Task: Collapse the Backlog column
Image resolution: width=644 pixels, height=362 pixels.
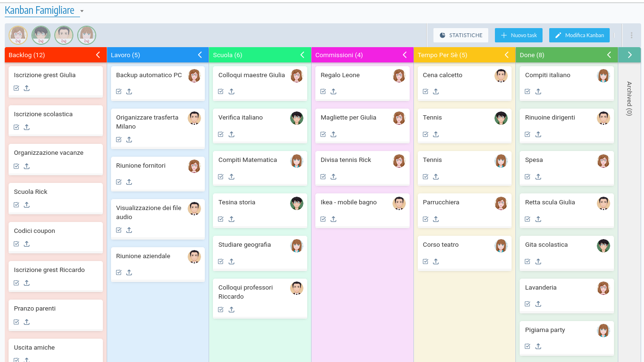Action: (x=98, y=55)
